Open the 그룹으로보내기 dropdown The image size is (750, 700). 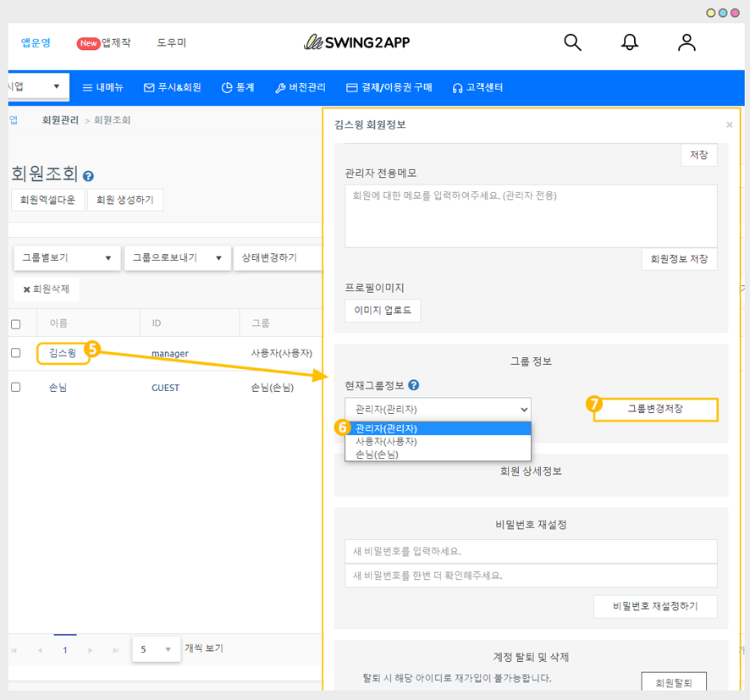pyautogui.click(x=178, y=257)
